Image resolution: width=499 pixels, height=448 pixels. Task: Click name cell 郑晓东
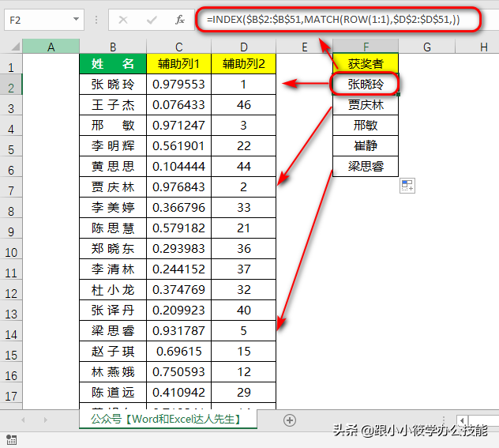tap(113, 249)
